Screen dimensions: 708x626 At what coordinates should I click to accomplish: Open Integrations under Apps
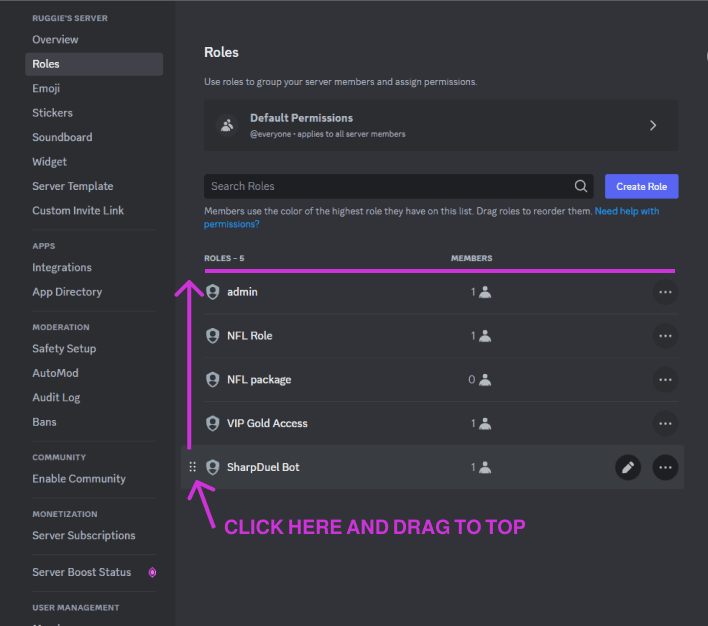coord(62,267)
